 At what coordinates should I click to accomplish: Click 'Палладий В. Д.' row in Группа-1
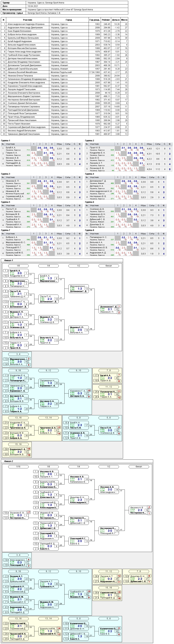[42, 164]
